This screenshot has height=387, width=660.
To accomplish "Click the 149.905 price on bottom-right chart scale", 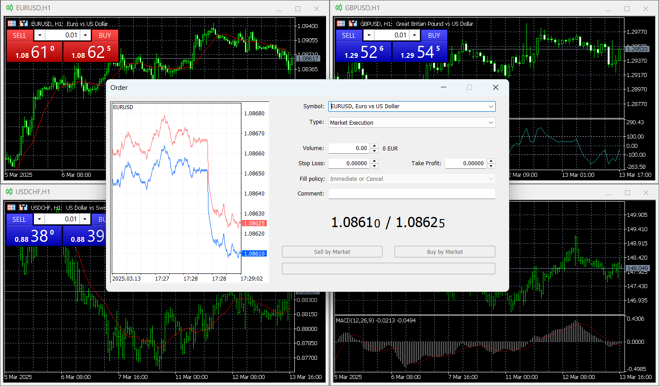I will click(637, 215).
